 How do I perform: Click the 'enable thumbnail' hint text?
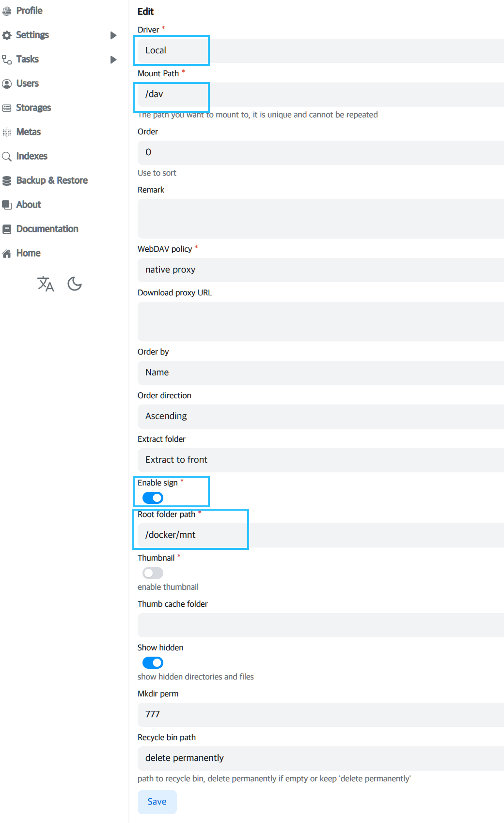[x=168, y=587]
